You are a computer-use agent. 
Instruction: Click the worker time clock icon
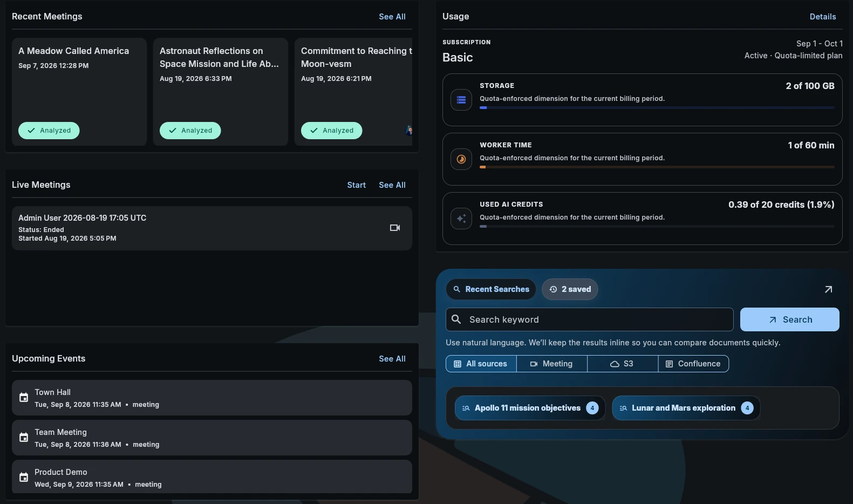(461, 159)
